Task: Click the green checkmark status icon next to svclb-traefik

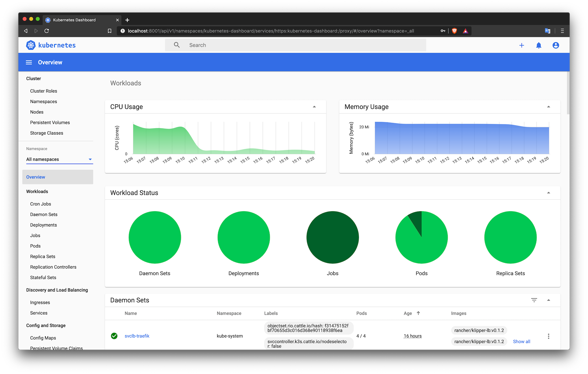Action: pyautogui.click(x=113, y=336)
